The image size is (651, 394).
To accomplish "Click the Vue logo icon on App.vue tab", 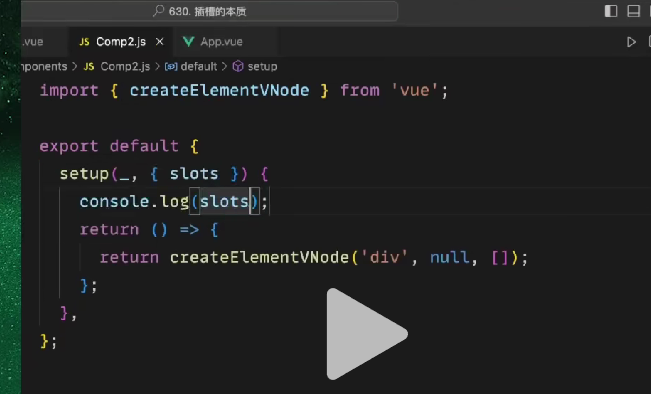I will coord(188,42).
